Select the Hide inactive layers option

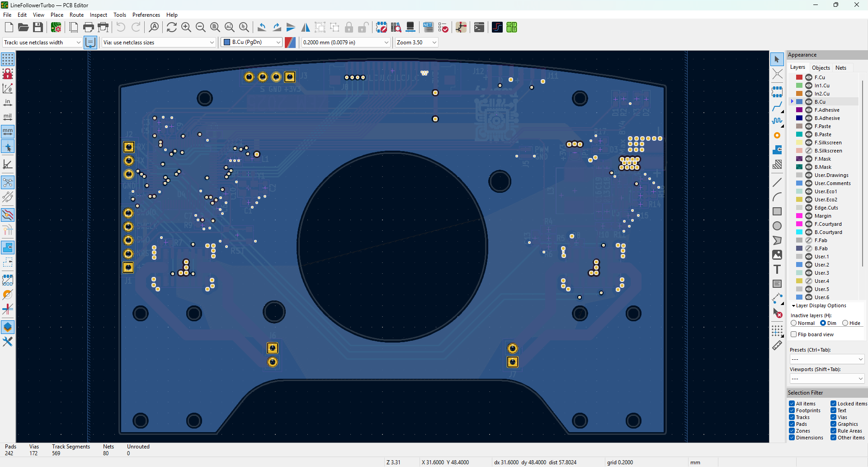tap(845, 323)
